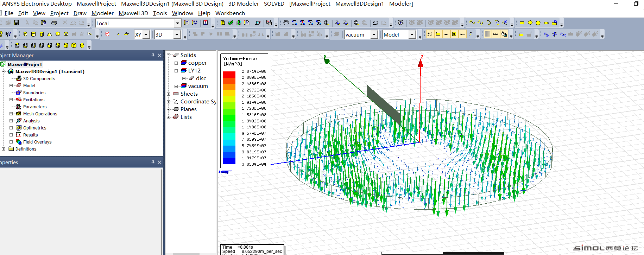Open the Modeler menu
The image size is (644, 255).
click(x=102, y=13)
